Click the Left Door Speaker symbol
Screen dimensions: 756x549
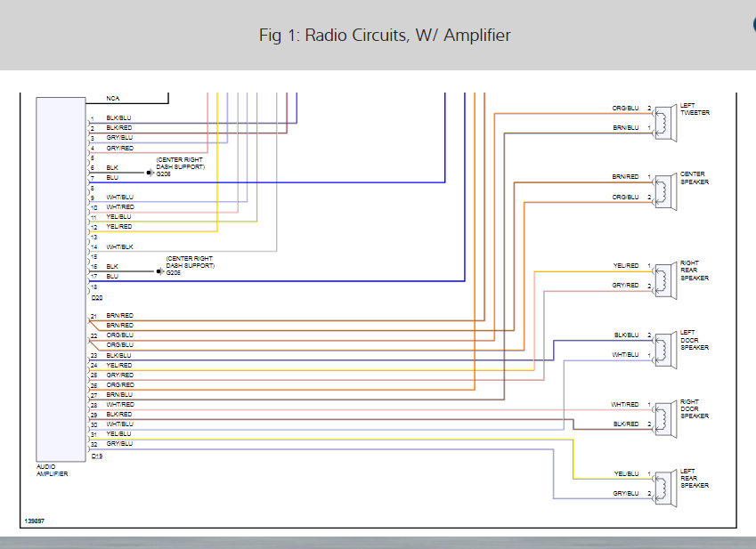tap(665, 351)
